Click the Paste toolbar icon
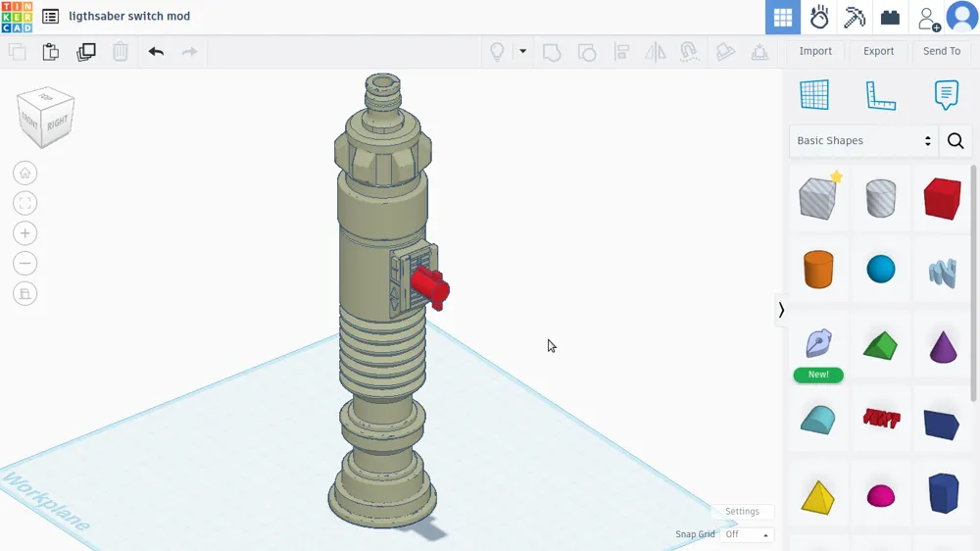 [x=51, y=51]
